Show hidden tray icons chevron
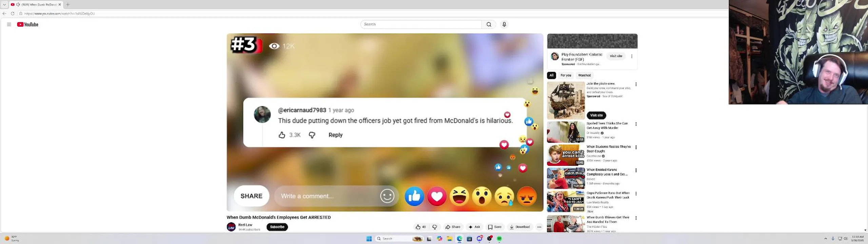 (826, 239)
